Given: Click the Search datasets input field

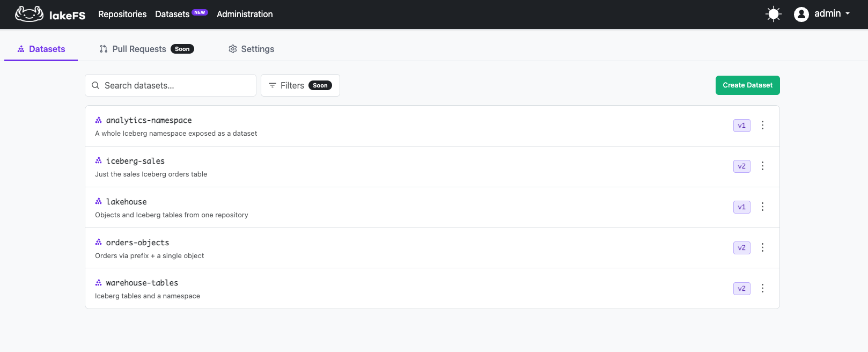Looking at the screenshot, I should click(x=171, y=85).
